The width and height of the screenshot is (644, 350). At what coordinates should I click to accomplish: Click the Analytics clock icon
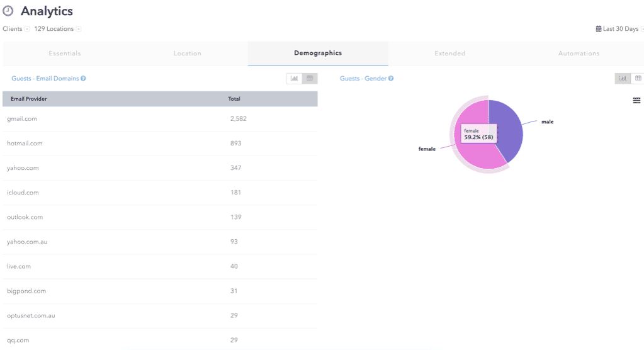(8, 11)
